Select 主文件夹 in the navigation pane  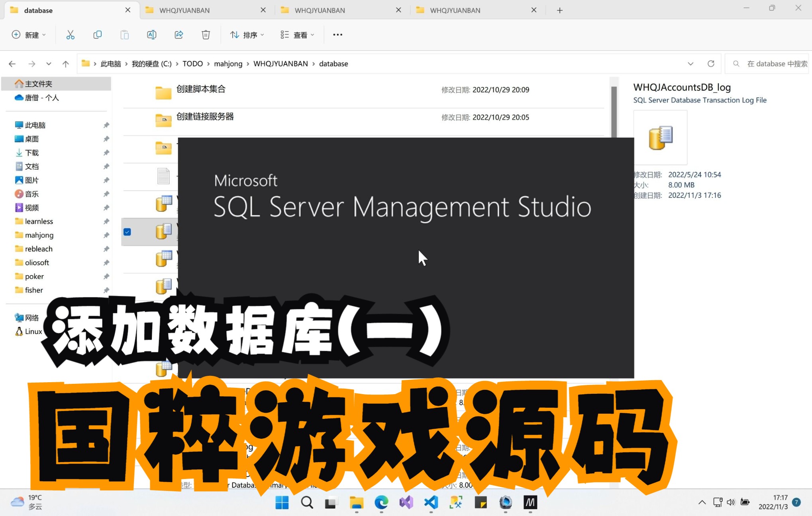[x=56, y=84]
